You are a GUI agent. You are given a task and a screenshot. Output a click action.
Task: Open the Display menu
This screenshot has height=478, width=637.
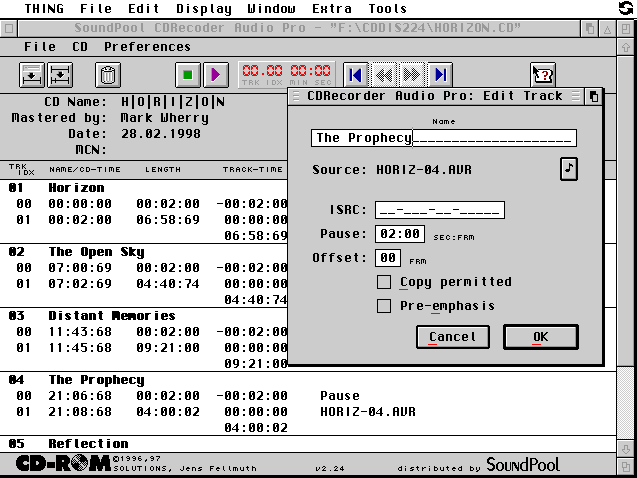[x=204, y=9]
